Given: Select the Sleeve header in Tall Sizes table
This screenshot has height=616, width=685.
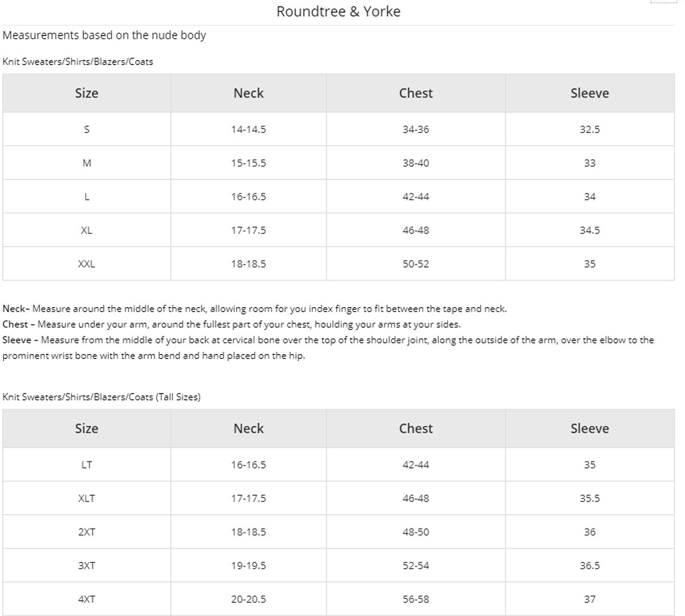Looking at the screenshot, I should [590, 428].
